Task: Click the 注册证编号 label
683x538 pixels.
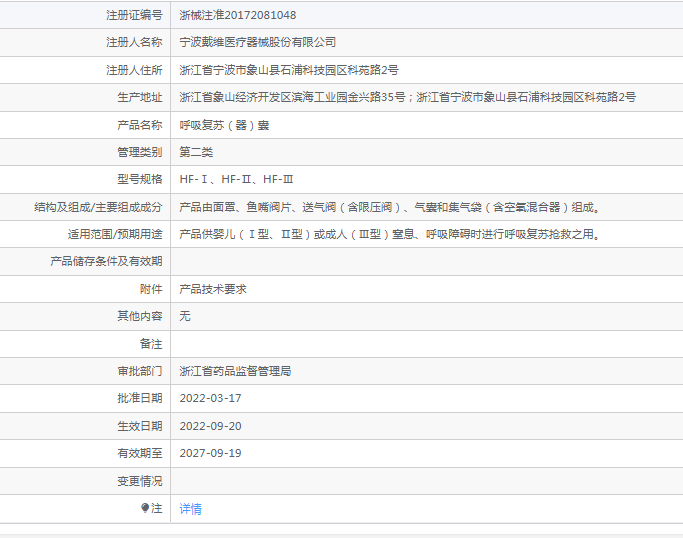Action: tap(134, 15)
